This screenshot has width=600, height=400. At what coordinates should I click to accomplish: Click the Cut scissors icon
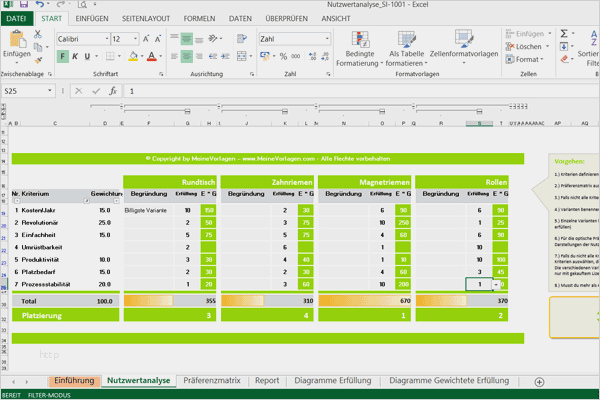tap(38, 34)
